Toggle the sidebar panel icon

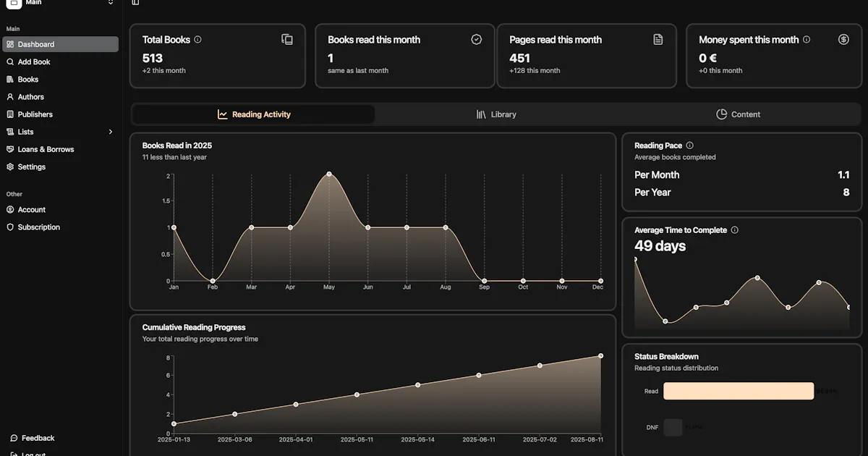pyautogui.click(x=135, y=2)
